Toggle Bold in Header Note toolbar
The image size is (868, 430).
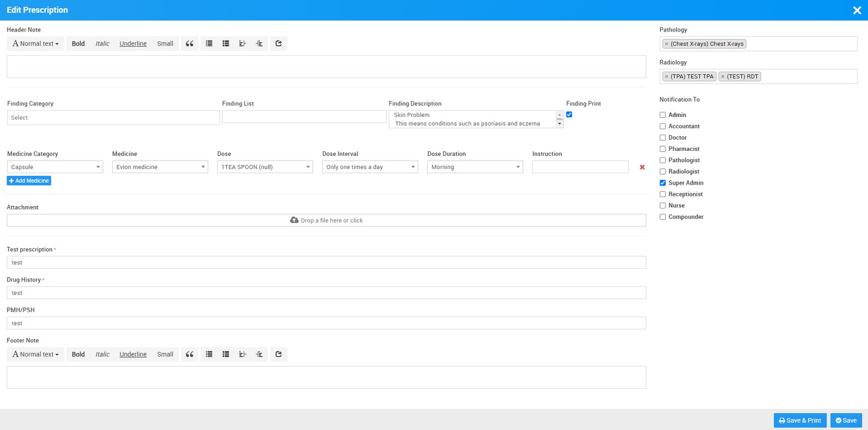point(78,44)
